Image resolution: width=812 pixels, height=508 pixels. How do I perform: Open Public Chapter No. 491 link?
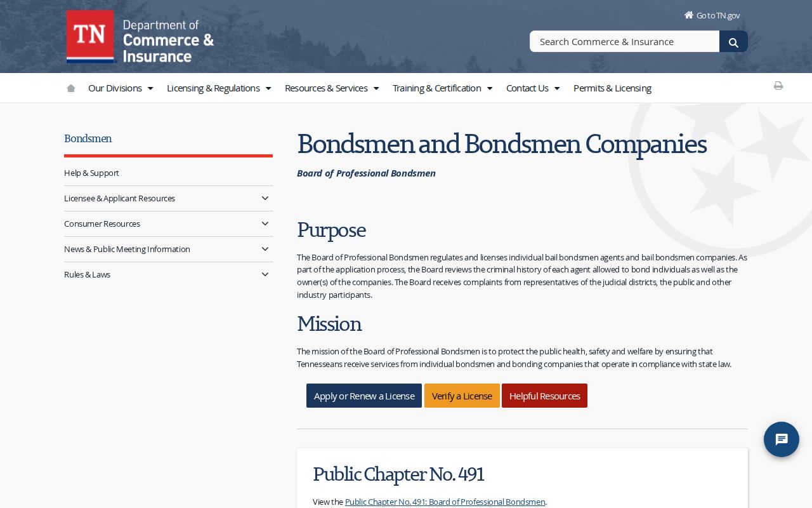445,502
